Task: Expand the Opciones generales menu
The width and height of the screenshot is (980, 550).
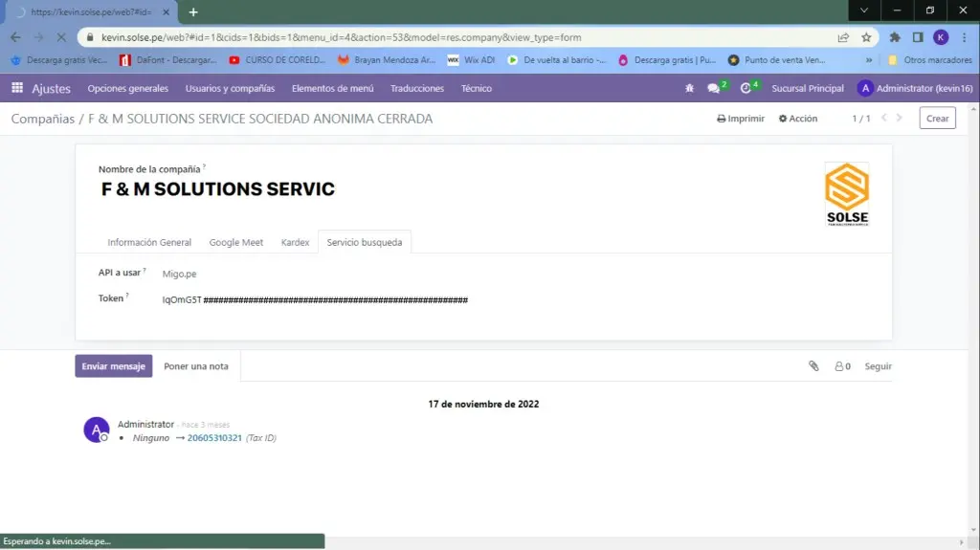Action: (x=127, y=88)
